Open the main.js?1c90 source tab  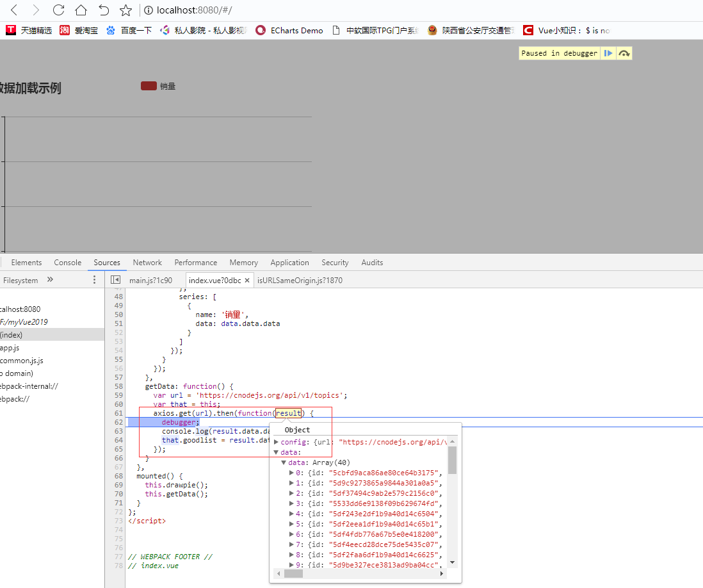[150, 280]
